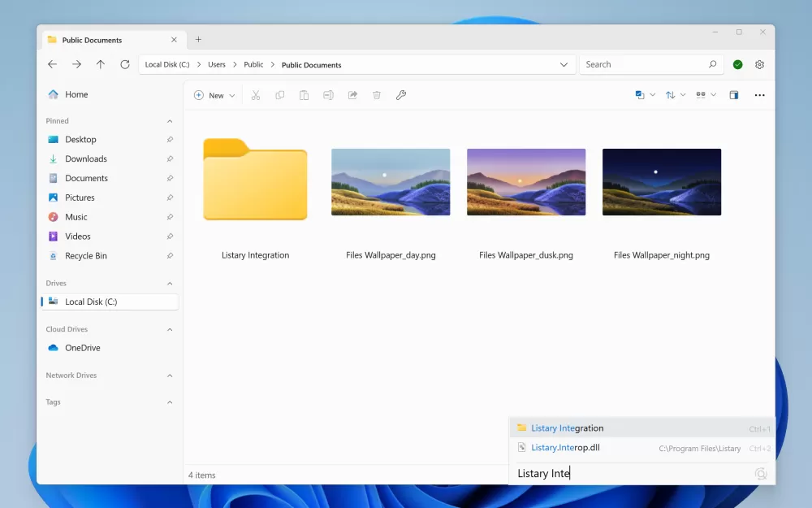
Task: Focus the Listary search input field
Action: click(x=634, y=474)
